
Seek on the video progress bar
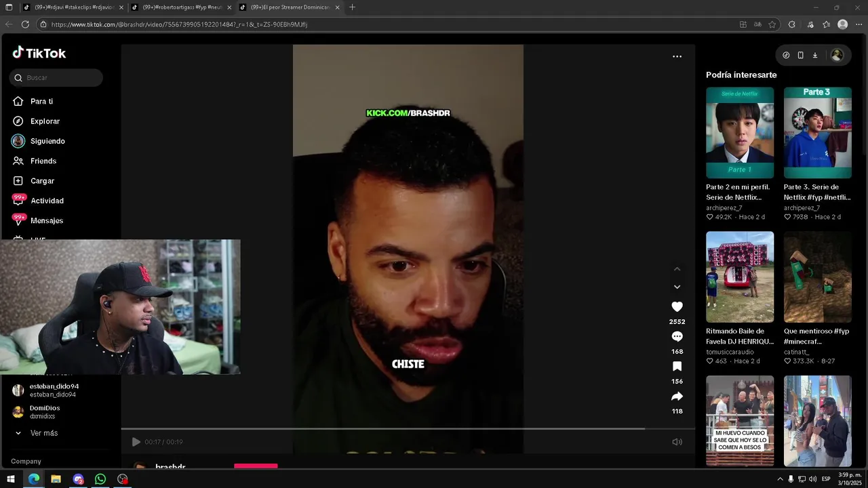click(408, 428)
